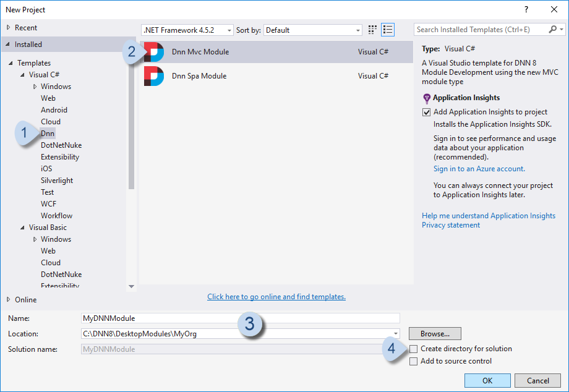Select the Dnn template category

pyautogui.click(x=48, y=134)
